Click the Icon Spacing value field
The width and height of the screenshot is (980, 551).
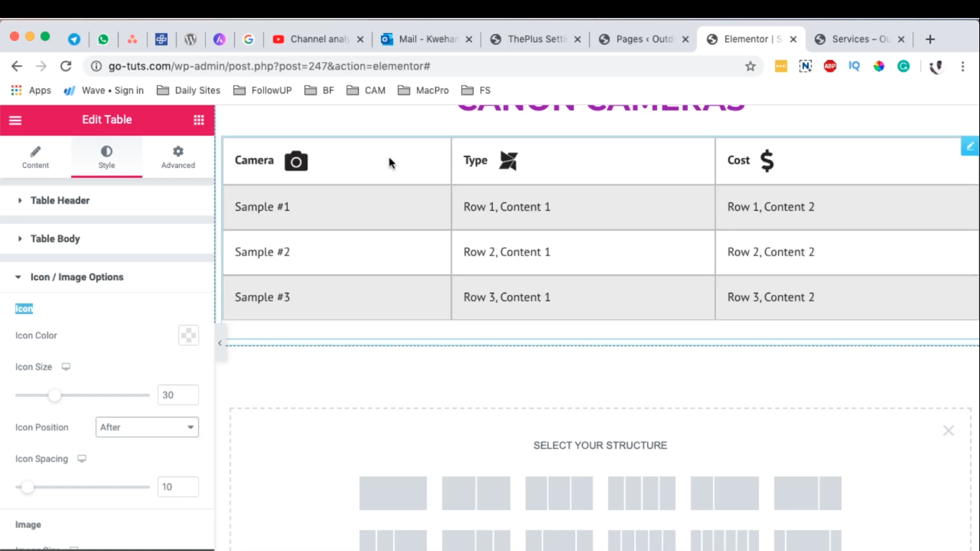pyautogui.click(x=178, y=486)
